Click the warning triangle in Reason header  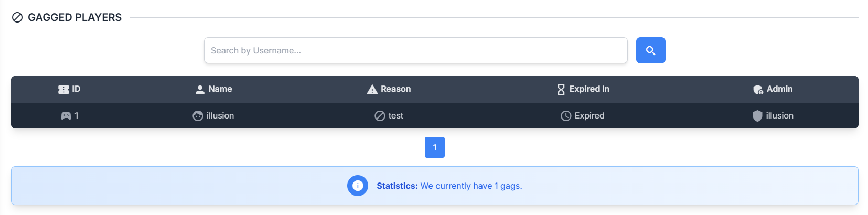(372, 90)
